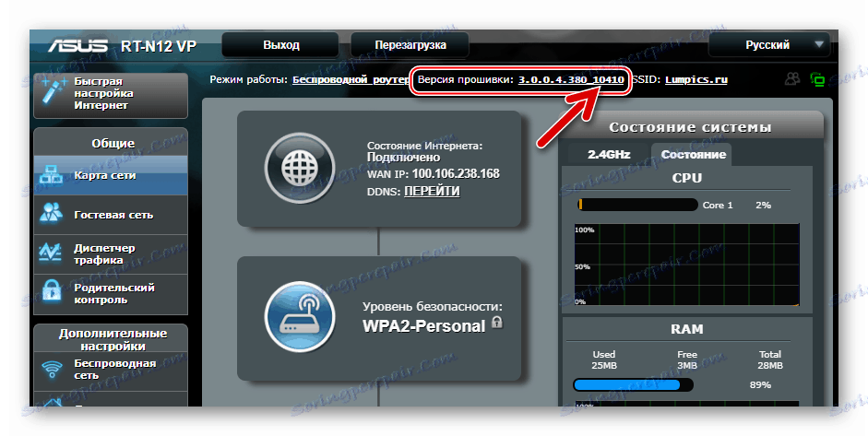Click the Wireless (Беспроводная сеть) Wi-Fi icon

tap(52, 369)
